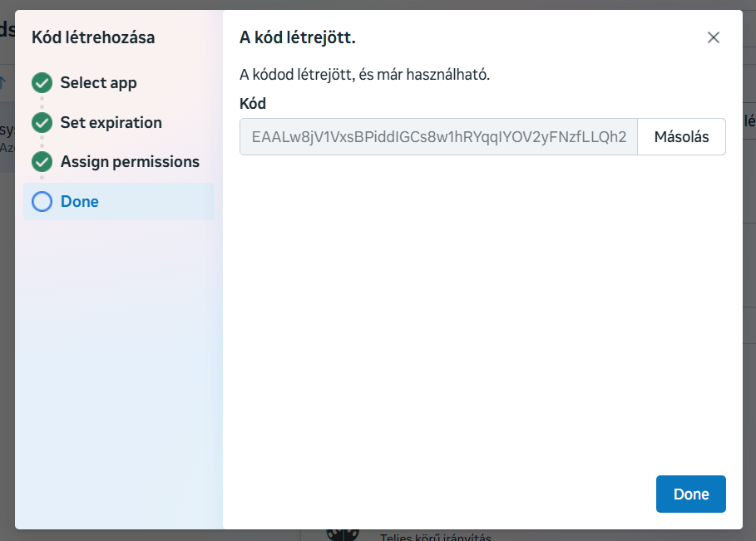Click the dark icon below the dialog

coord(342,534)
